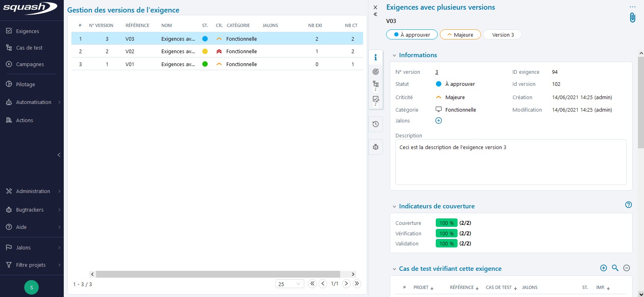Select version row V03
644x297 pixels.
[217, 39]
